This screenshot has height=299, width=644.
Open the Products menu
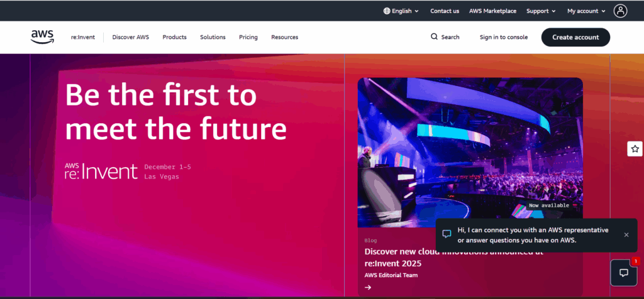coord(174,37)
